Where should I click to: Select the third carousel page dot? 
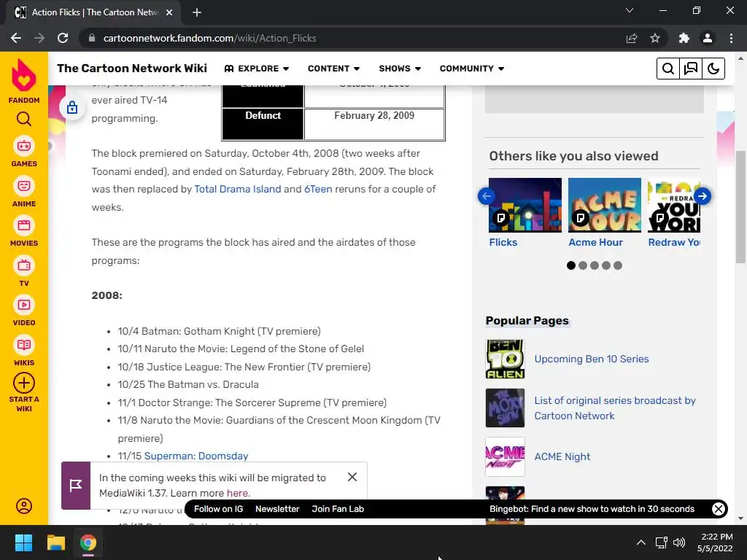(595, 265)
